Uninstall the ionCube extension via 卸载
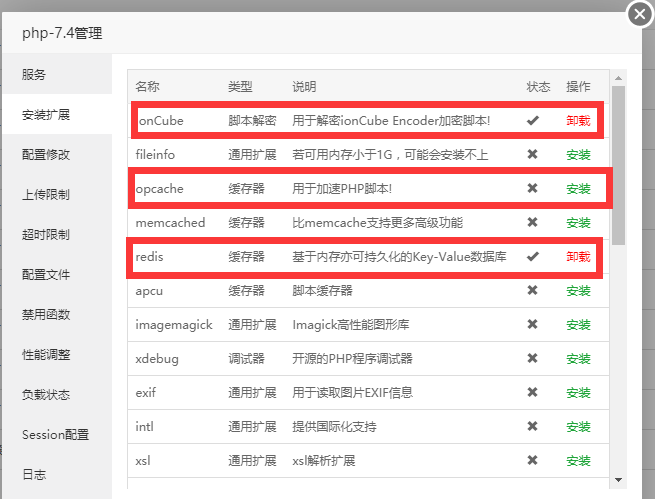655x499 pixels. (578, 121)
